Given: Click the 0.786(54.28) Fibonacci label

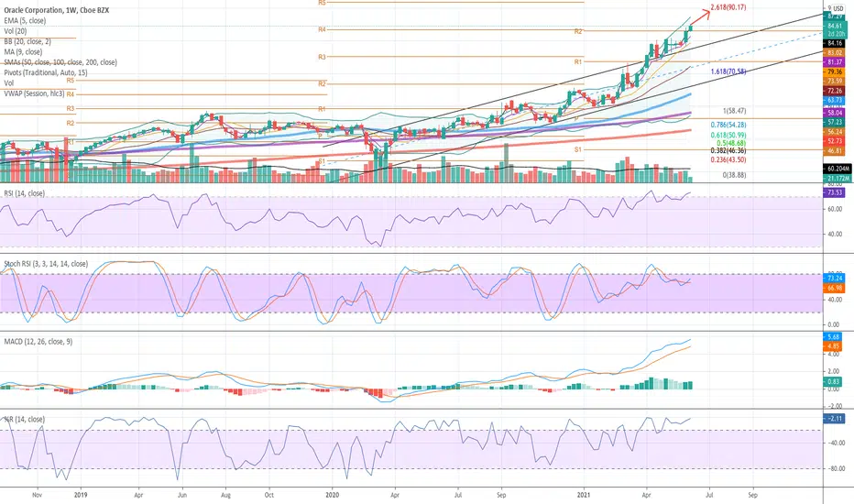Looking at the screenshot, I should coord(728,125).
